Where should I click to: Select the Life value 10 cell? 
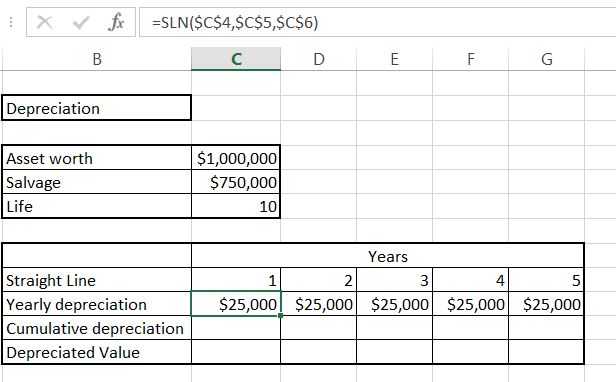click(x=236, y=206)
